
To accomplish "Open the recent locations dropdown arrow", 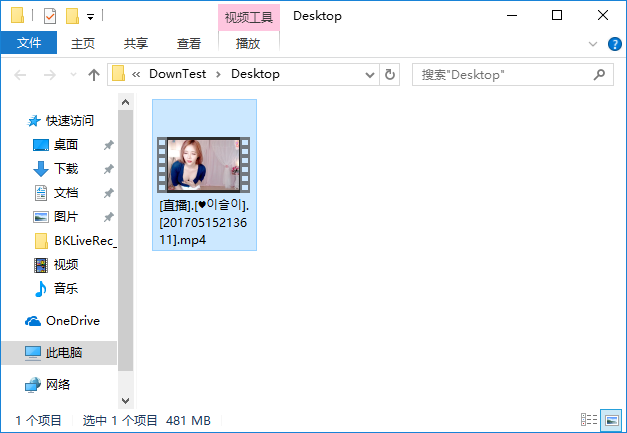I will pos(73,74).
